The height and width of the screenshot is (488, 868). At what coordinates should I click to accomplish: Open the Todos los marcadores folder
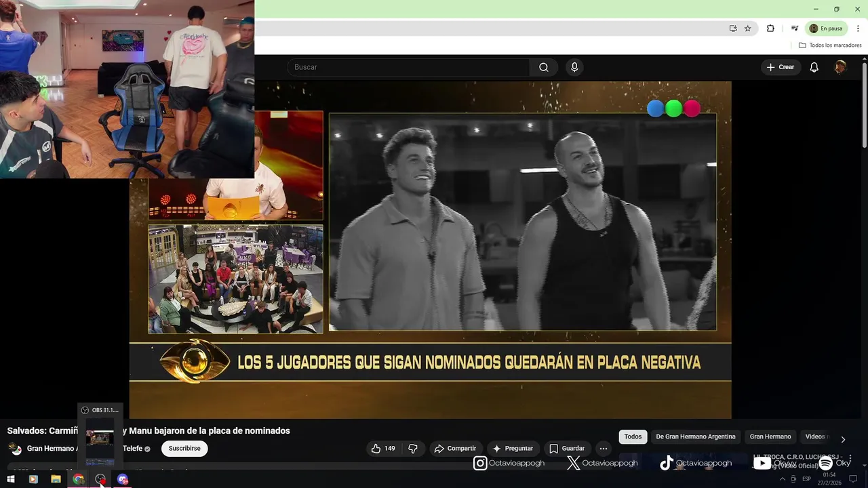coord(830,45)
